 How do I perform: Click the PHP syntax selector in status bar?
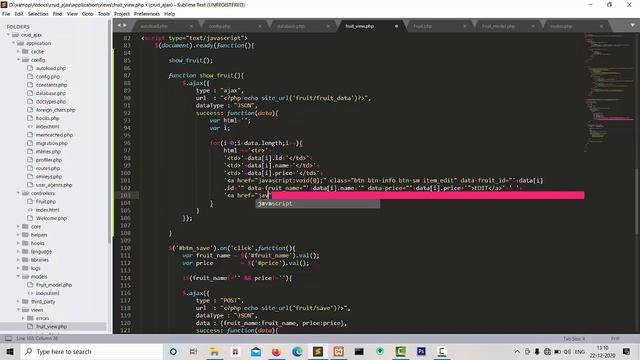[x=616, y=339]
